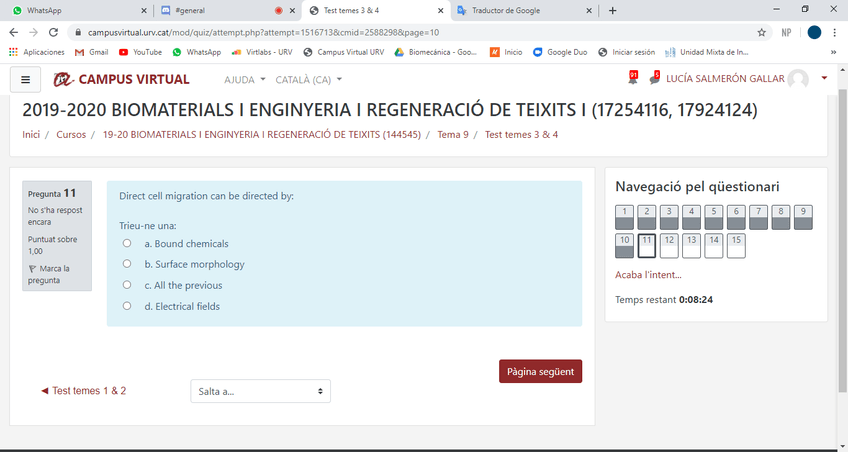Click the user profile avatar

click(798, 79)
